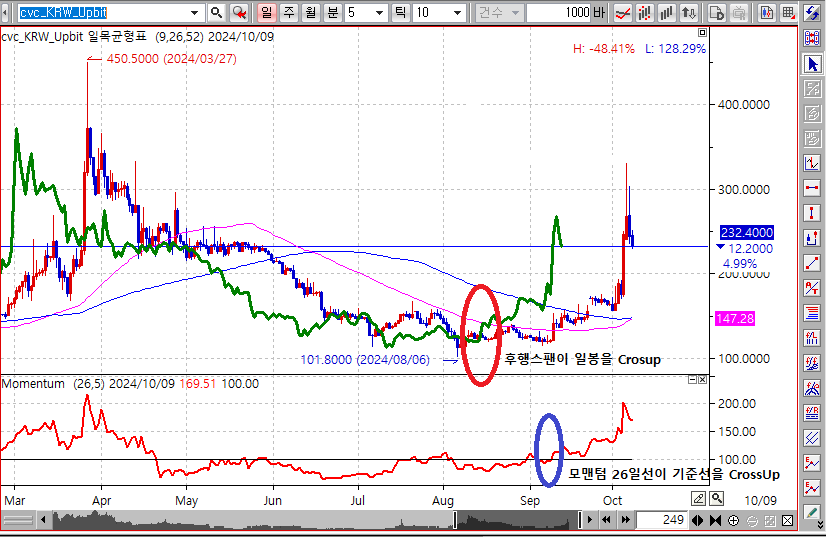Click the bar count field showing 249
The height and width of the screenshot is (537, 826).
coord(658,521)
